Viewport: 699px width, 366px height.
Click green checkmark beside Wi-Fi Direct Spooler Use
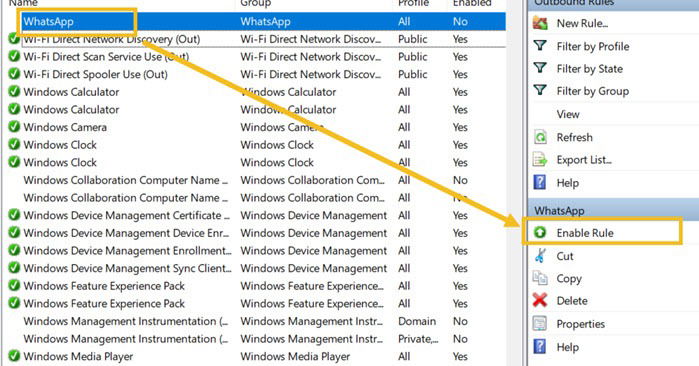pos(14,74)
